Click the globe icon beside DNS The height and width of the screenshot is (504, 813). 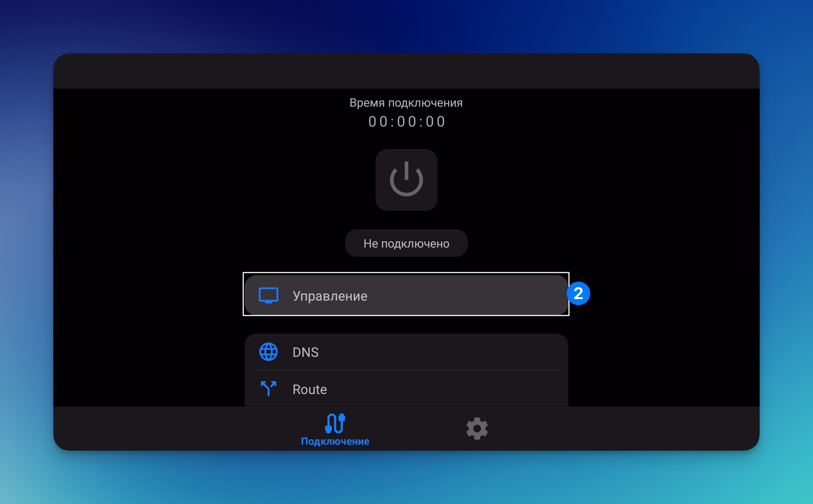268,352
